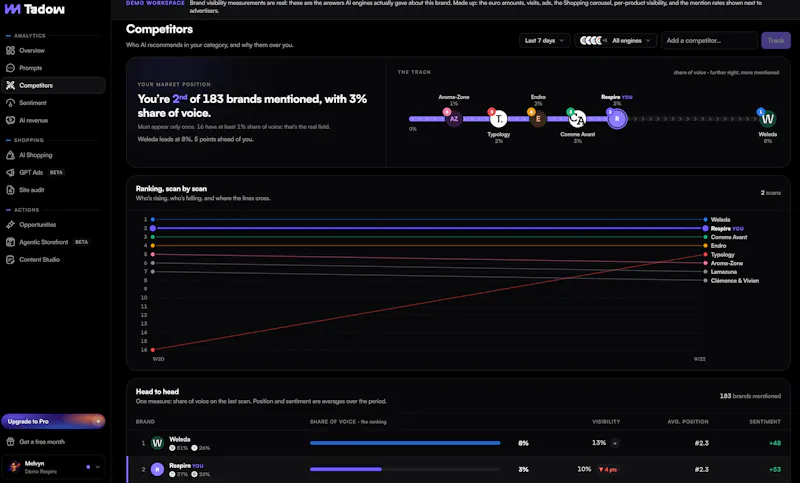Open the Last 7 days dropdown

click(544, 40)
